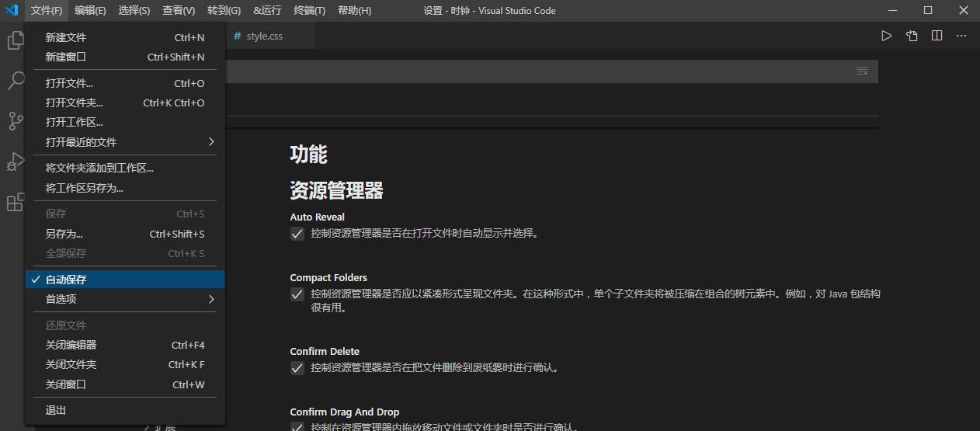Open the Extensions view icon
This screenshot has width=980, height=431.
click(x=15, y=203)
